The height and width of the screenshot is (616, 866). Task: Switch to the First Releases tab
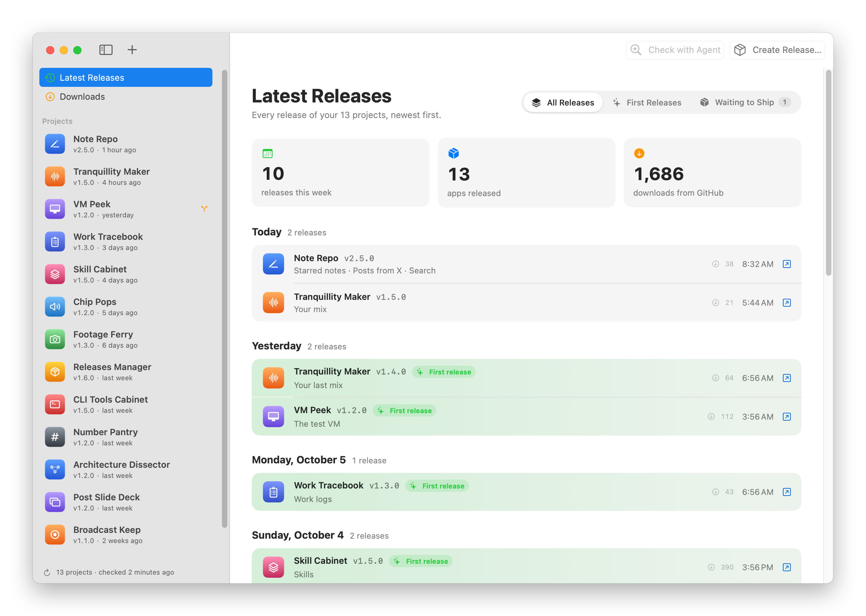[x=647, y=102]
